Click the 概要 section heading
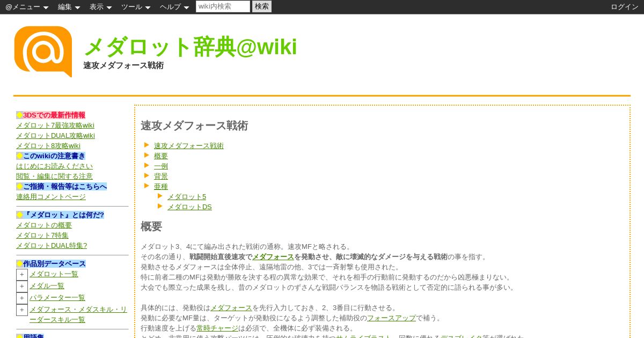The image size is (644, 338). (151, 226)
